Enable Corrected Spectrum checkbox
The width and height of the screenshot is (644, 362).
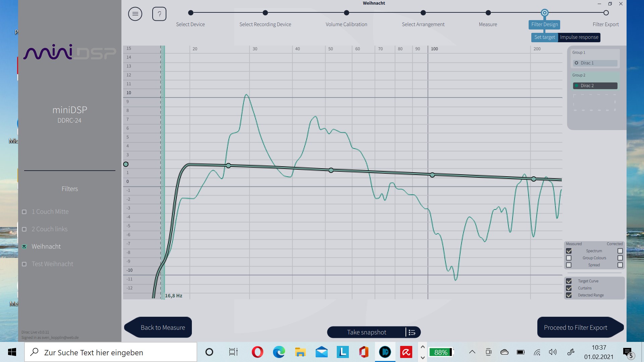point(620,251)
